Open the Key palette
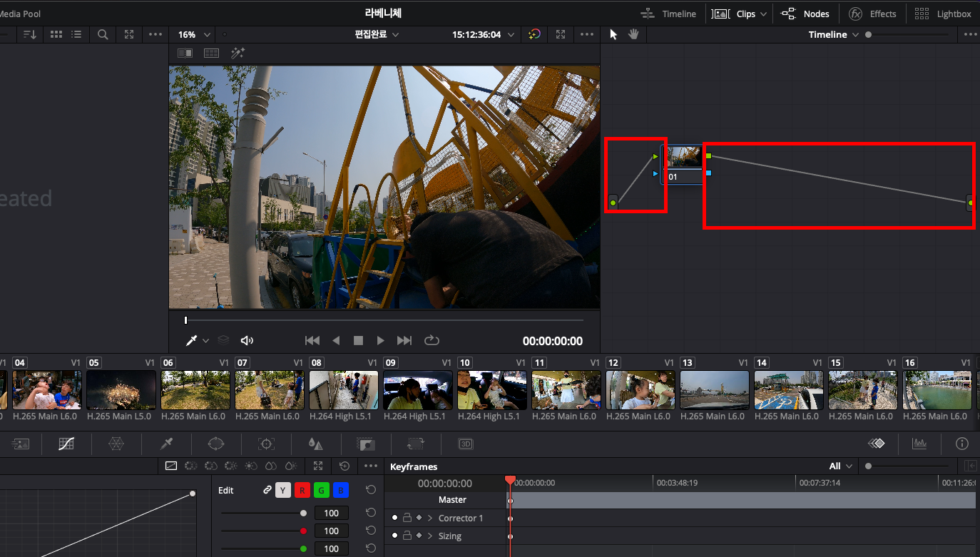The image size is (980, 557). click(x=366, y=444)
